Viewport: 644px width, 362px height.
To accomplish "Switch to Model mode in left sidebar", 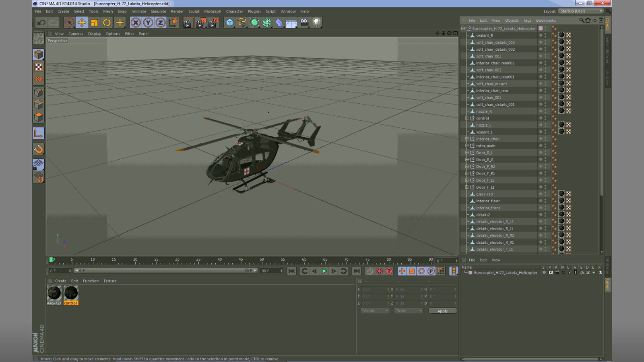I will 39,54.
